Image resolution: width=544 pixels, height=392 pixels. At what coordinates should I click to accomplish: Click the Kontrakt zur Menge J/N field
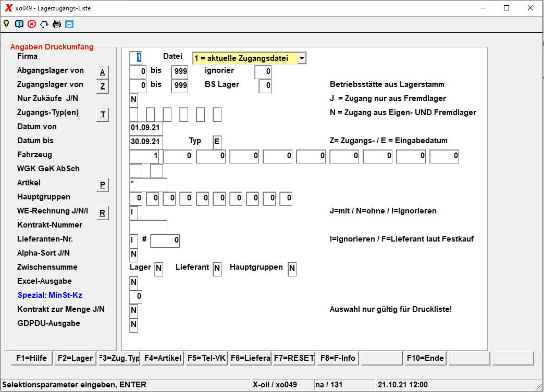click(x=133, y=311)
